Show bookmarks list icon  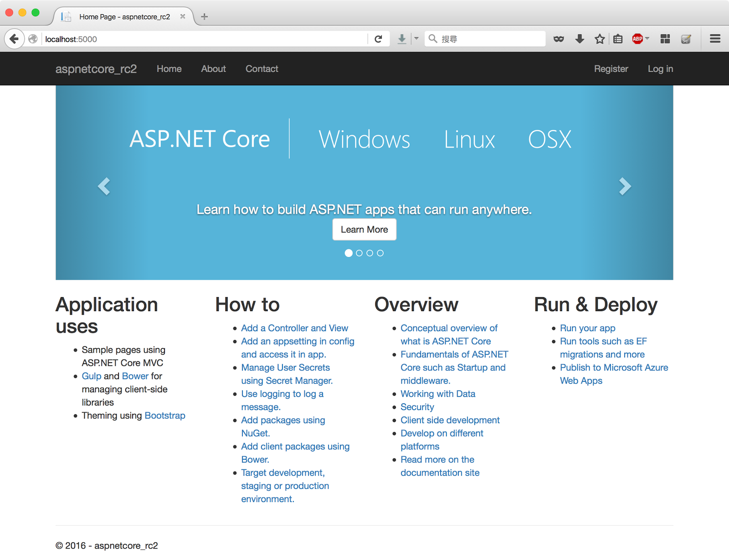[618, 39]
